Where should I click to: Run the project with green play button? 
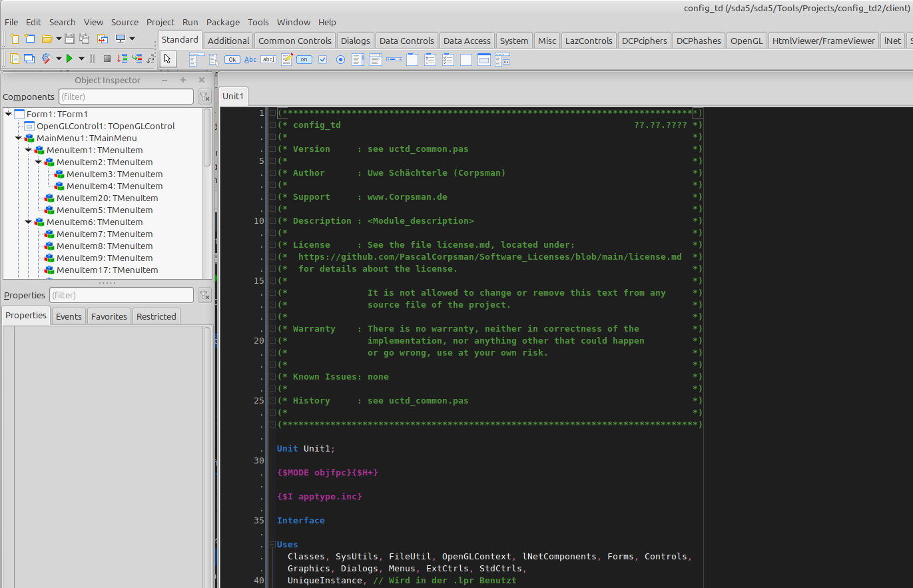click(69, 59)
